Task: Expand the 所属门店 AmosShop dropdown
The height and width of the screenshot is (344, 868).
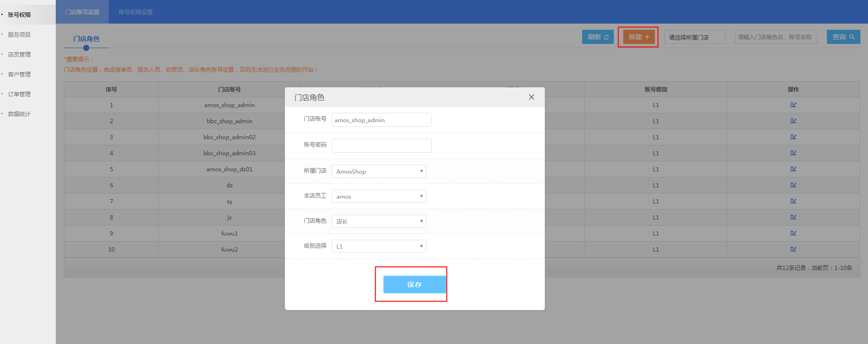Action: [x=379, y=171]
